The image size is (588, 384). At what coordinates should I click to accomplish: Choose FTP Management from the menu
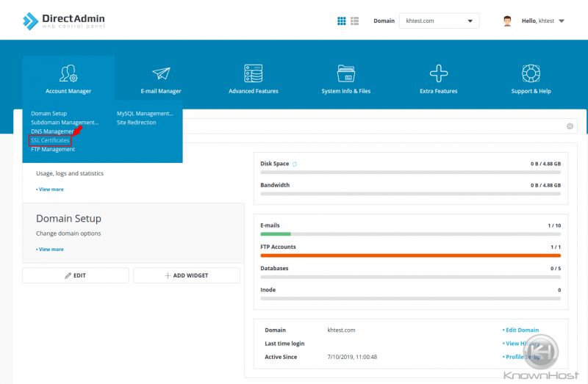53,150
